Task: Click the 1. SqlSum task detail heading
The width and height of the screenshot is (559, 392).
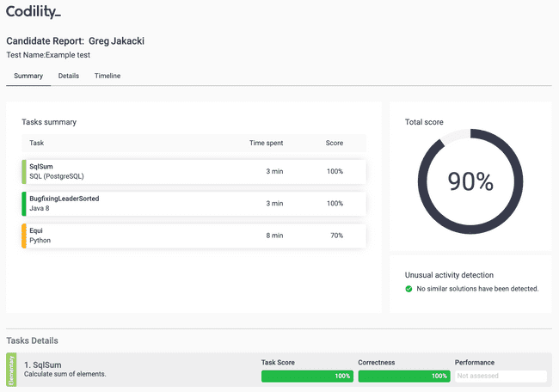Action: [x=42, y=364]
